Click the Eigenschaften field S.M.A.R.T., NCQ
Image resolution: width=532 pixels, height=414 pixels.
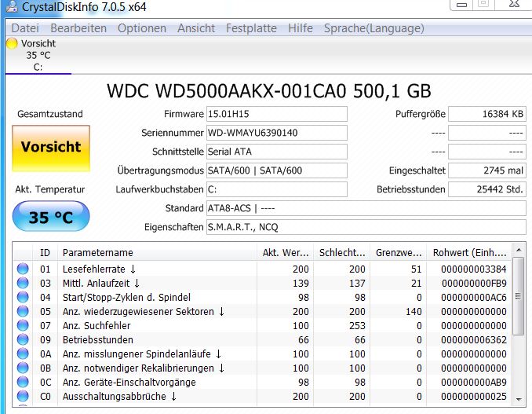366,227
